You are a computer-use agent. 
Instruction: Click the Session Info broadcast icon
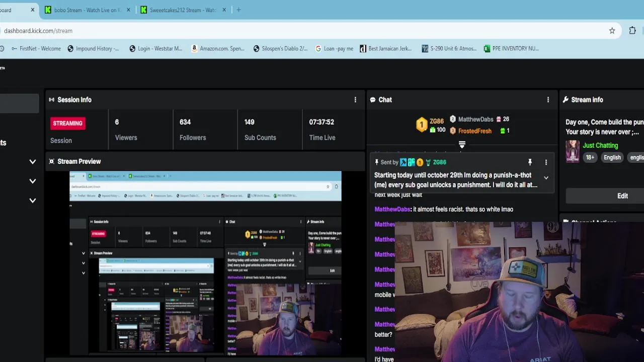(51, 100)
